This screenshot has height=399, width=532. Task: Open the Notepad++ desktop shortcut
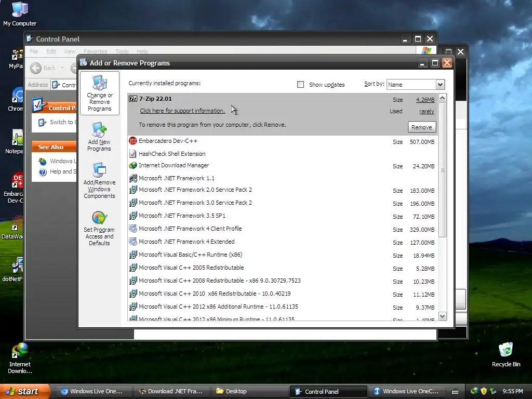pos(14,142)
